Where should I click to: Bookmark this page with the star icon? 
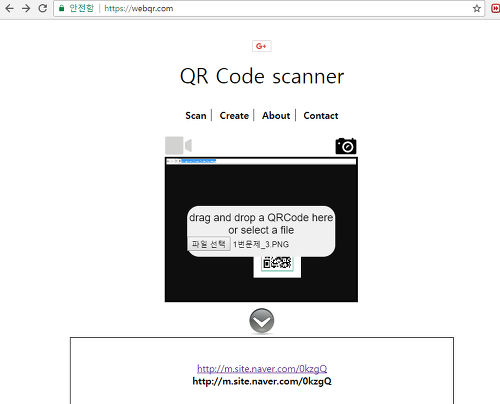click(477, 8)
